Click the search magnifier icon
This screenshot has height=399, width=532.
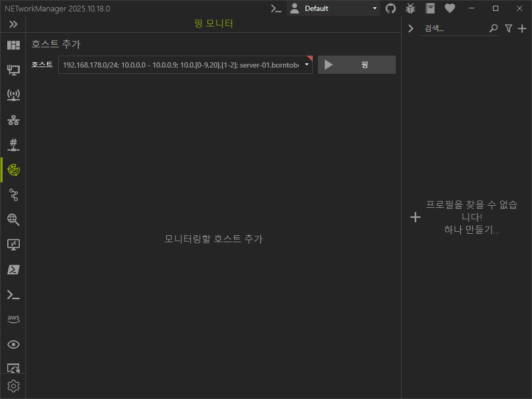tap(494, 29)
